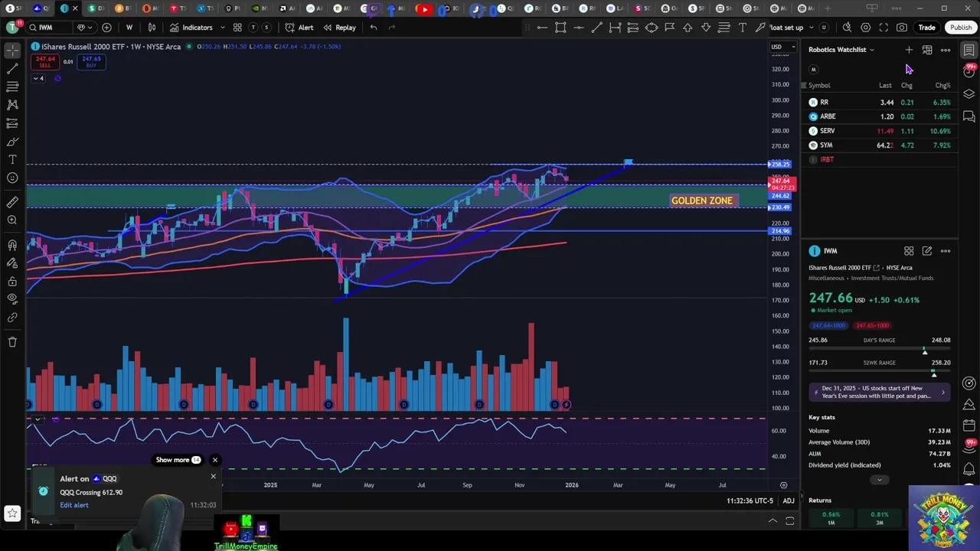Click the Publish button
Viewport: 980px width, 551px height.
point(961,28)
